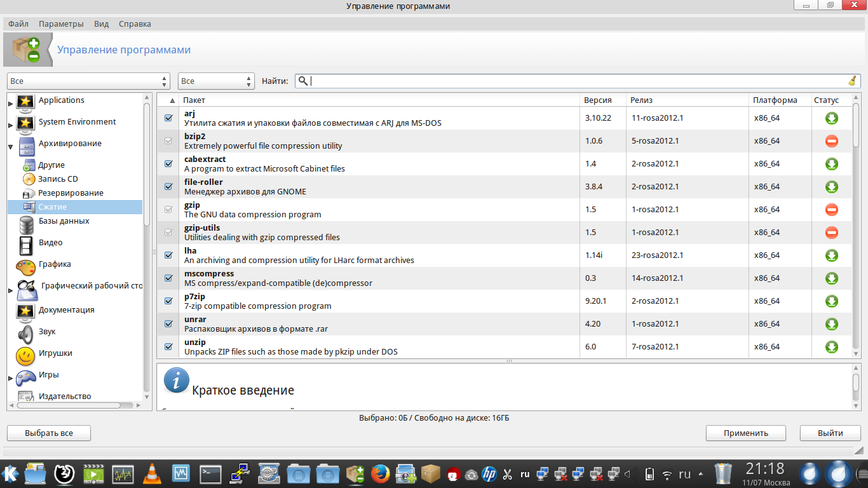Open the Игрушки smiley category icon
This screenshot has width=868, height=488.
click(x=26, y=354)
